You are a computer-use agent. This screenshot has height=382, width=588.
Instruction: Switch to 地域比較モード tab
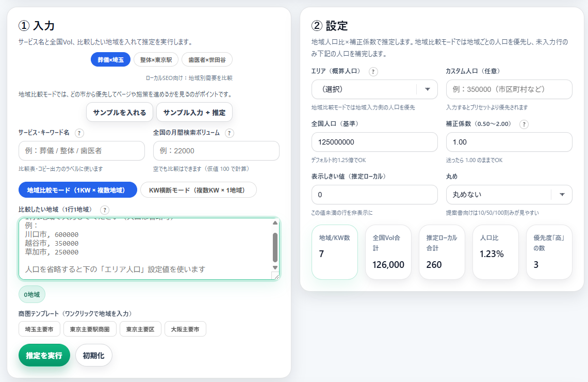[x=77, y=190]
